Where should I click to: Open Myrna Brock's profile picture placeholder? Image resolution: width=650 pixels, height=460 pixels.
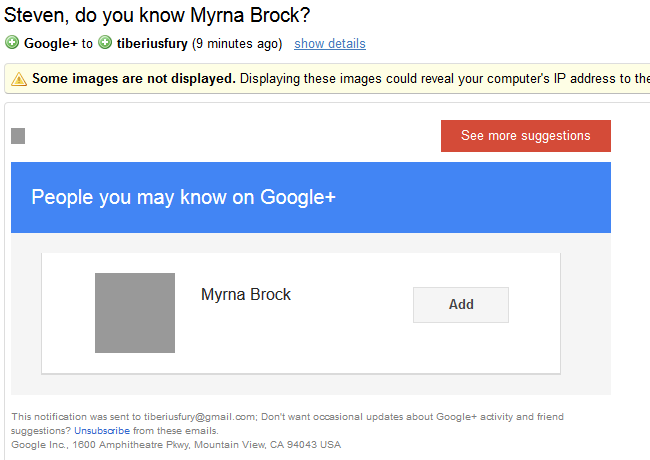click(135, 313)
